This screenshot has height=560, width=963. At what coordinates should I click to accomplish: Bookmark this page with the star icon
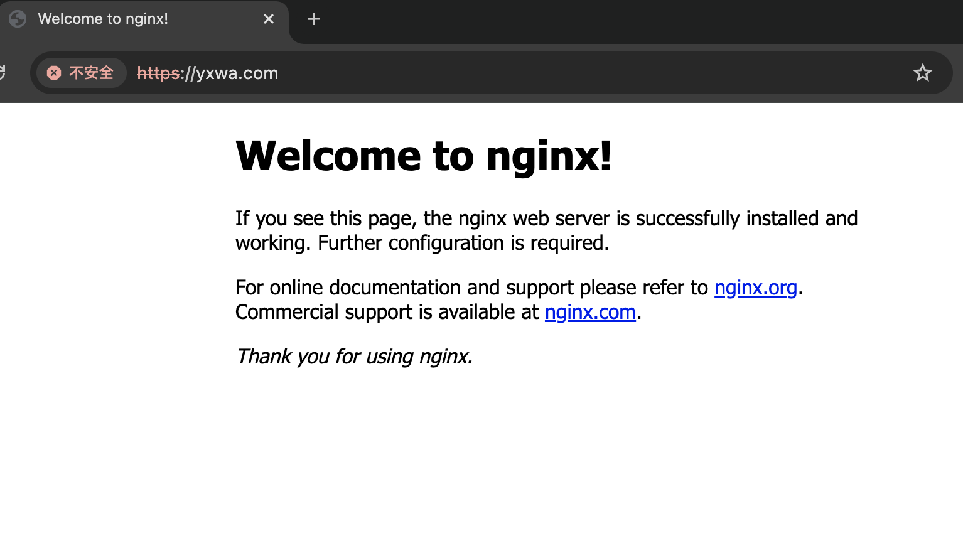click(x=922, y=73)
